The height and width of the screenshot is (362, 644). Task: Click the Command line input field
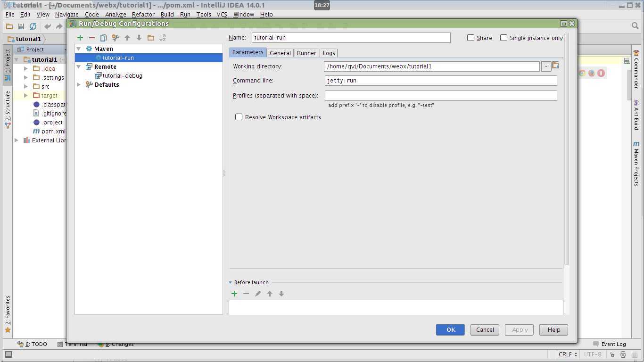pyautogui.click(x=441, y=81)
